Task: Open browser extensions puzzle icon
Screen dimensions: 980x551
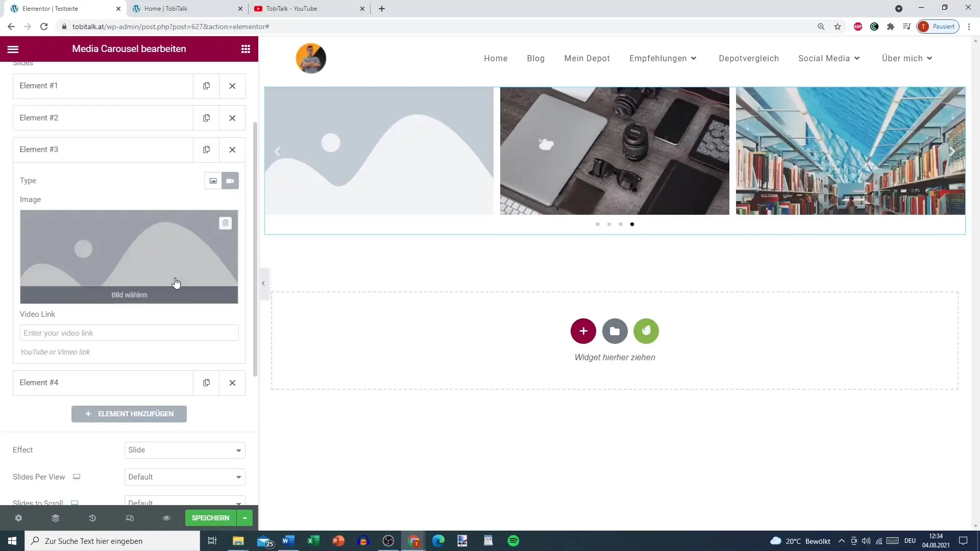Action: coord(891,27)
